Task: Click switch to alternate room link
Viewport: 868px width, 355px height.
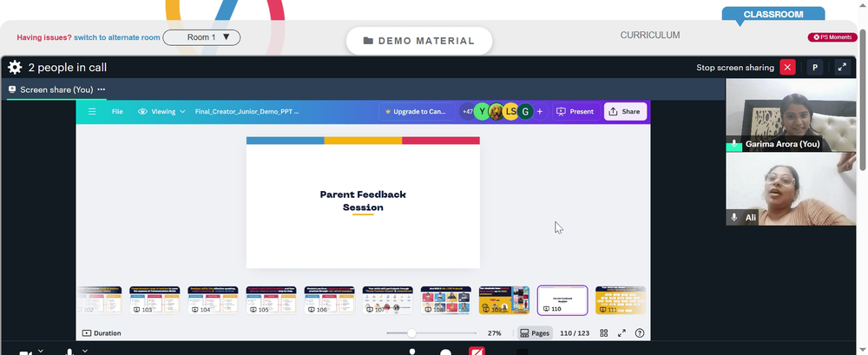Action: (x=117, y=37)
